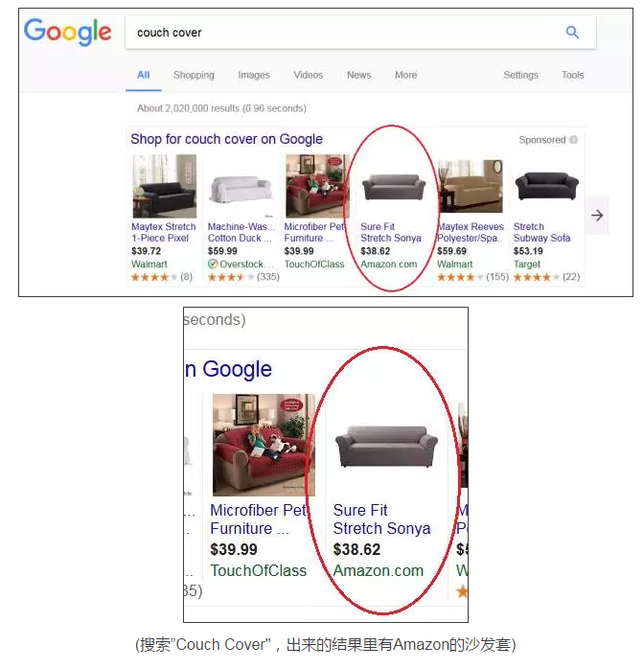644x669 pixels.
Task: Click the red Microfiber Pet Furniture thumbnail
Action: (317, 186)
